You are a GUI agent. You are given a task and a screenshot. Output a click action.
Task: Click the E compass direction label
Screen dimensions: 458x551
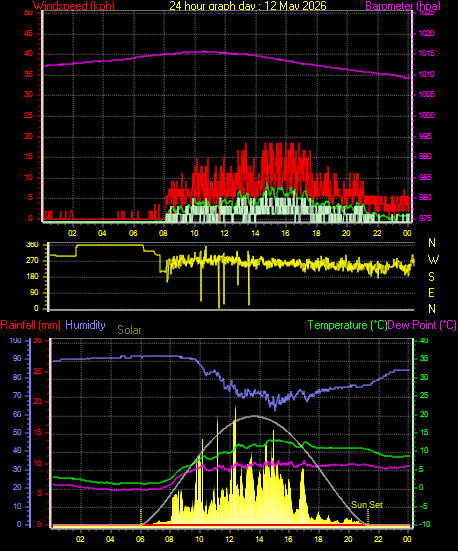click(x=432, y=292)
